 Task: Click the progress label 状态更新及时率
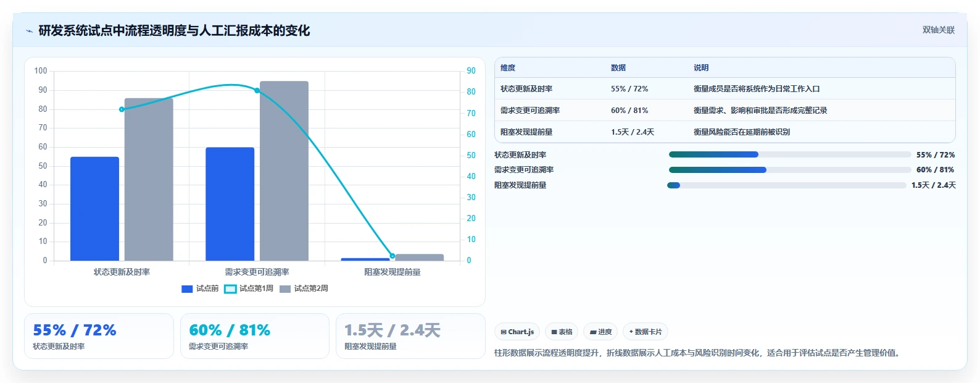pyautogui.click(x=520, y=155)
